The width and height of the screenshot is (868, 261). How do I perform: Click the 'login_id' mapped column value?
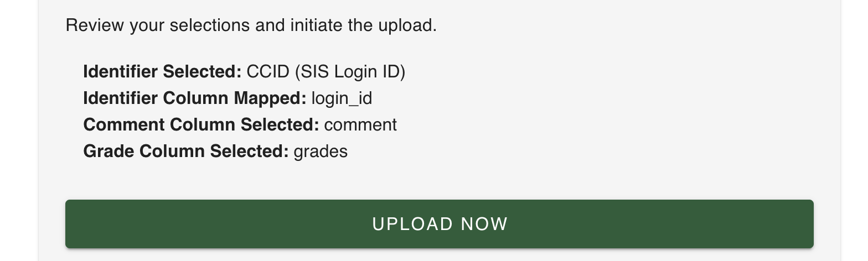(x=342, y=98)
